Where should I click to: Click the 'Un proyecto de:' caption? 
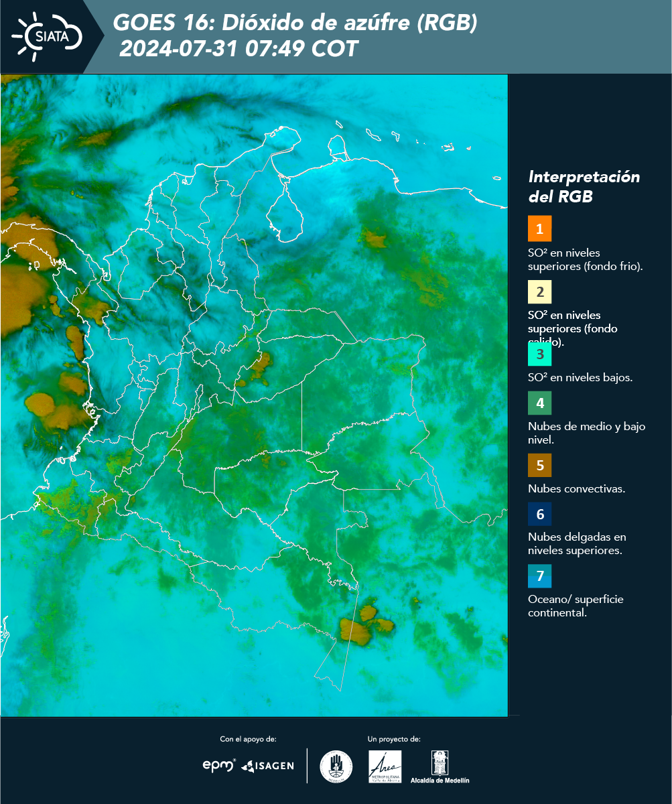(394, 739)
